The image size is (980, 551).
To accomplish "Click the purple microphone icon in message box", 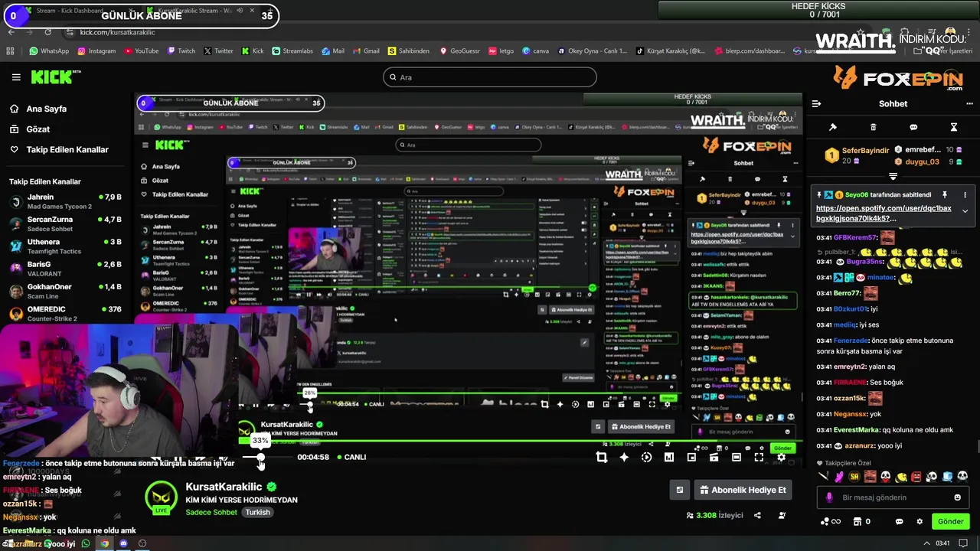I will (x=829, y=497).
